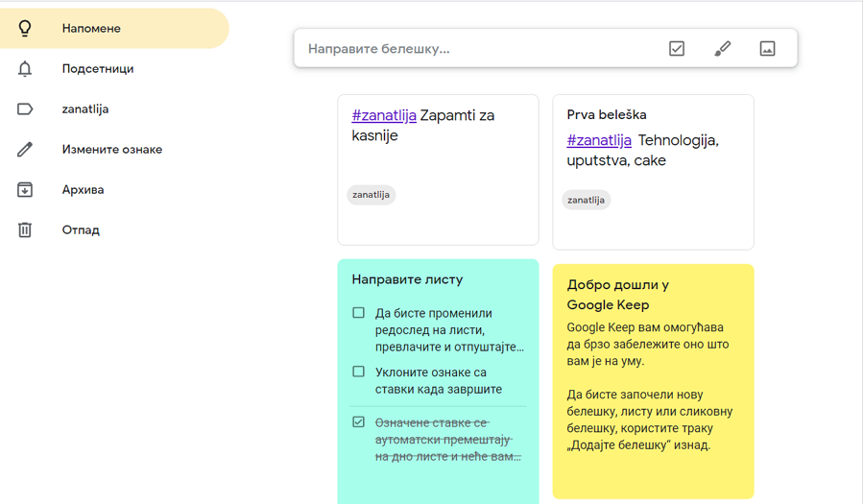The height and width of the screenshot is (504, 863).
Task: Click zanatlija label chip on 'Prva beleška' note
Action: pyautogui.click(x=587, y=200)
